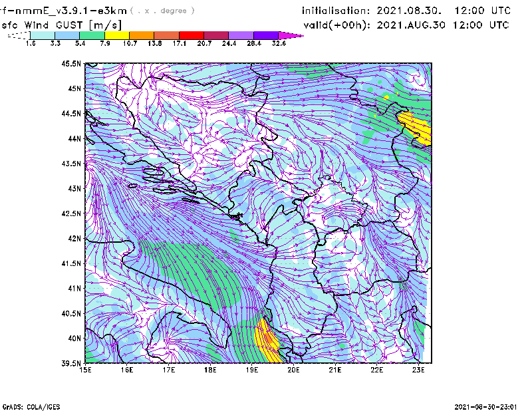Viewport: 532px width, 411px height.
Task: Click the legend value 3.3
Action: click(55, 43)
